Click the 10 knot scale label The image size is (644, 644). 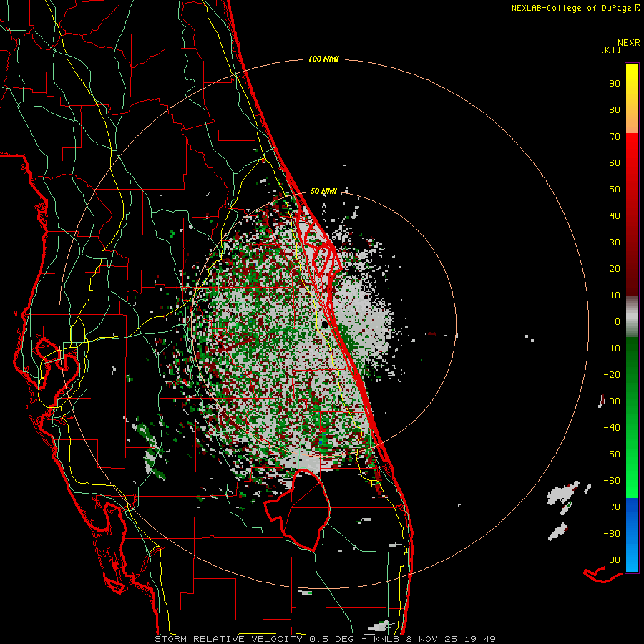tap(615, 296)
